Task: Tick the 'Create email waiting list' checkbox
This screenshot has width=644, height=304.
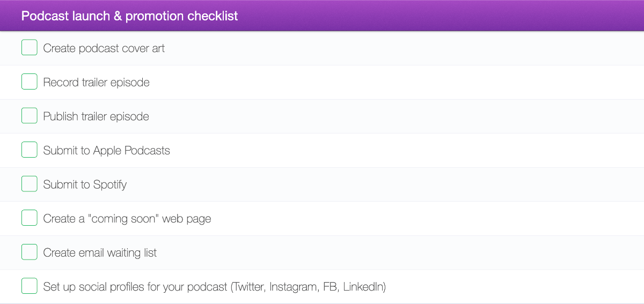Action: pyautogui.click(x=30, y=252)
